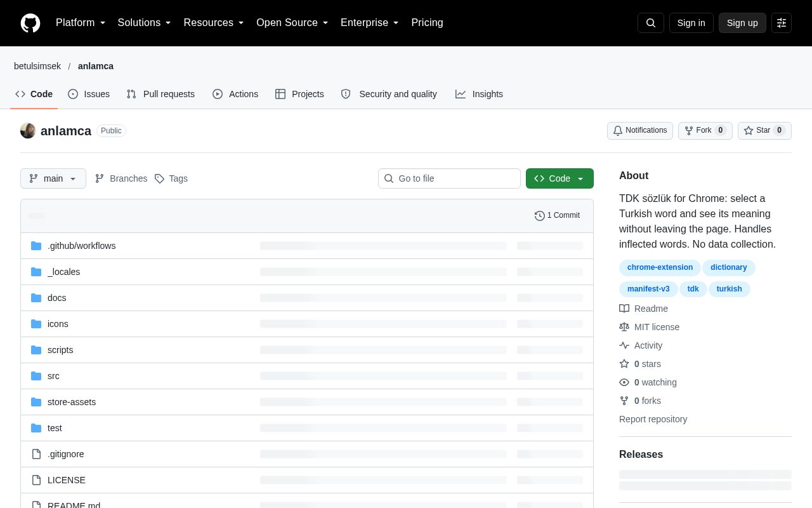The height and width of the screenshot is (508, 812).
Task: Star the anlamca repository
Action: (x=764, y=131)
